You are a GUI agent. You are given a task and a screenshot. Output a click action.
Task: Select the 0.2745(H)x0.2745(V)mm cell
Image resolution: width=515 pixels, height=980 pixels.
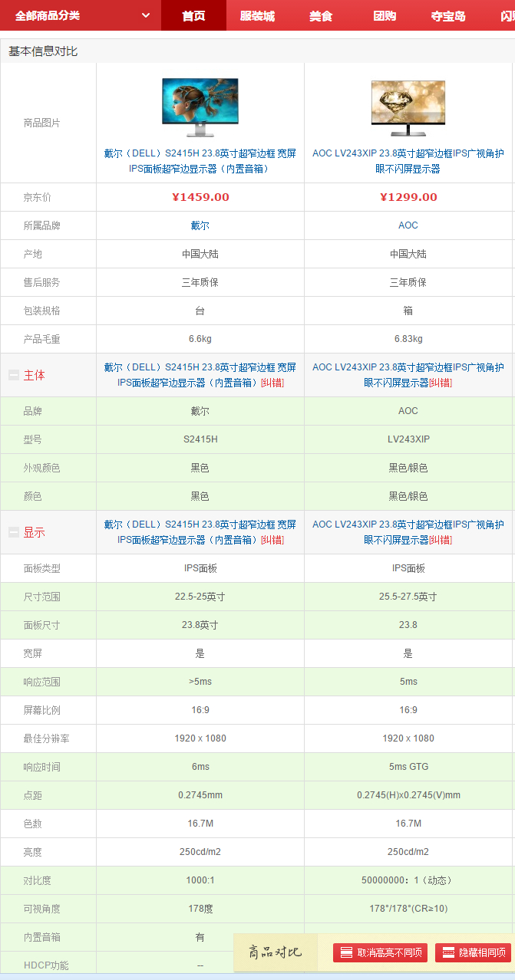tap(410, 795)
